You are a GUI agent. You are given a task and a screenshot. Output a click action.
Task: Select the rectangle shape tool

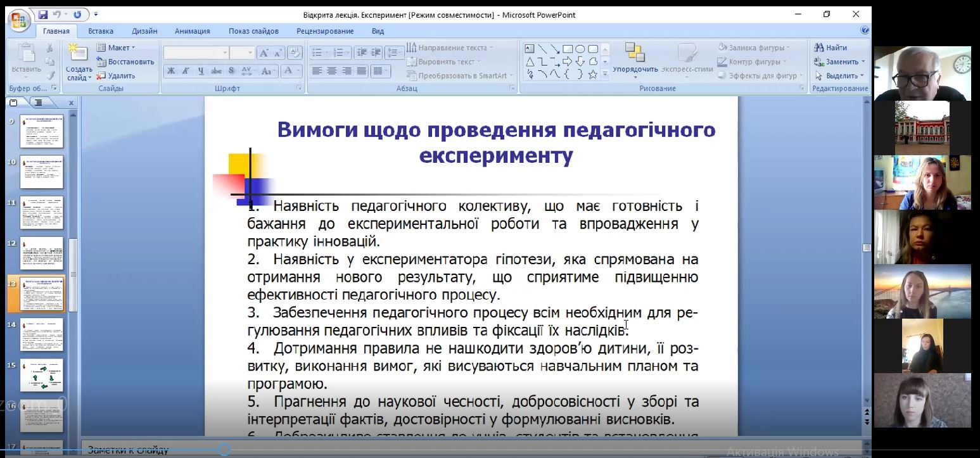(568, 49)
